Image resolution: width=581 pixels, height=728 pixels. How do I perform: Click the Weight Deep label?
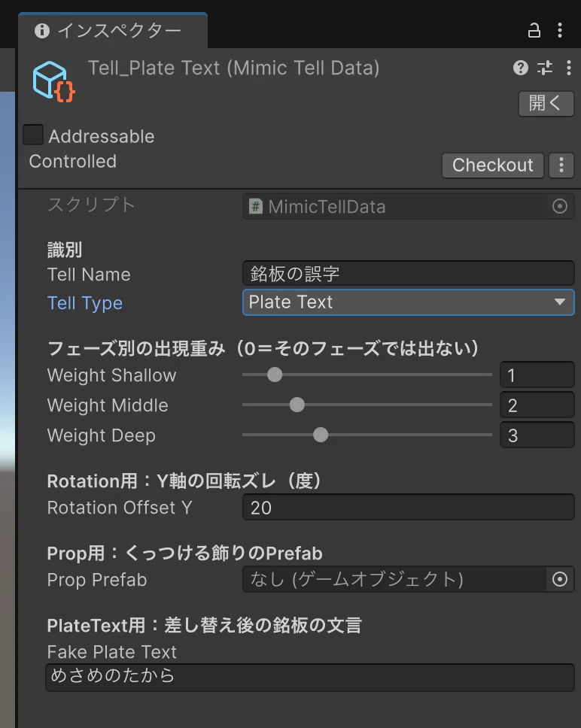[x=102, y=435]
